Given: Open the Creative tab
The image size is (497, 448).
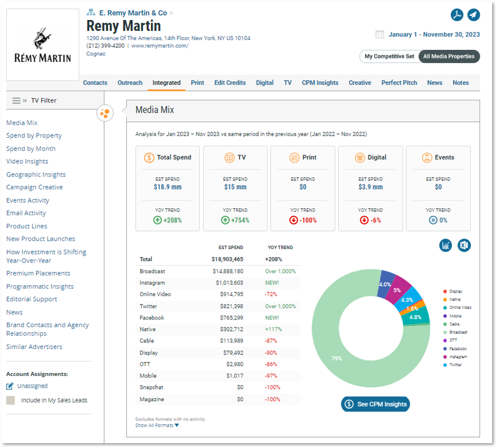Looking at the screenshot, I should (x=360, y=82).
